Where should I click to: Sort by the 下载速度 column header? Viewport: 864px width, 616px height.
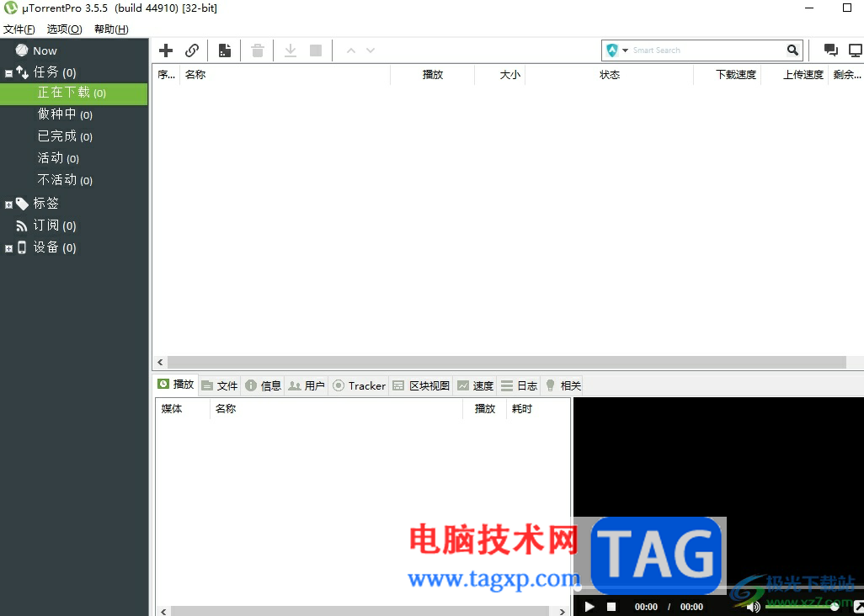click(728, 75)
